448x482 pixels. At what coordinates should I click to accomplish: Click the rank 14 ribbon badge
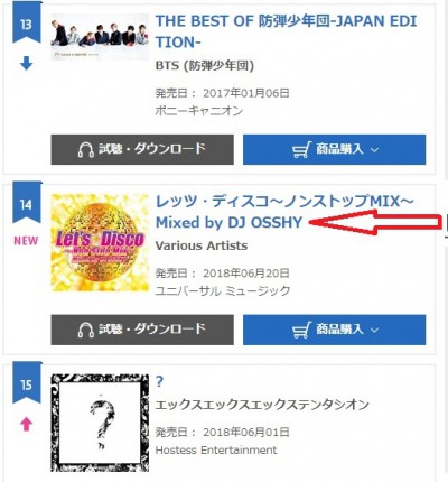point(26,203)
